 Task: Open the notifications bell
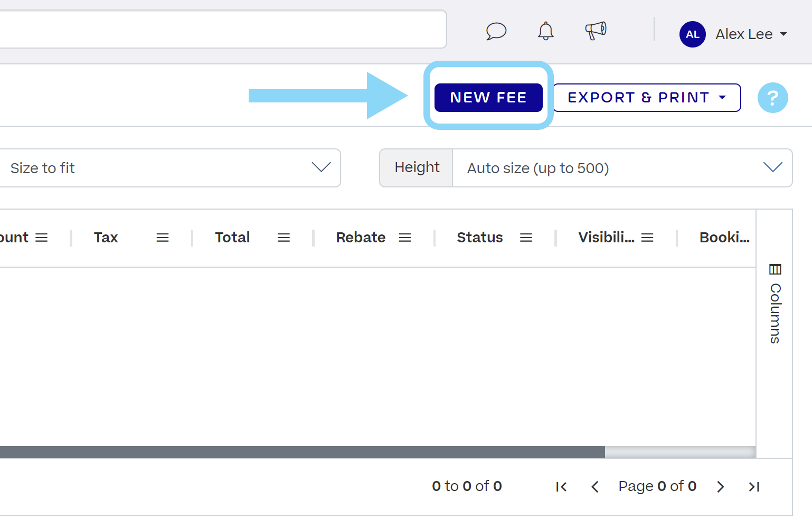545,31
